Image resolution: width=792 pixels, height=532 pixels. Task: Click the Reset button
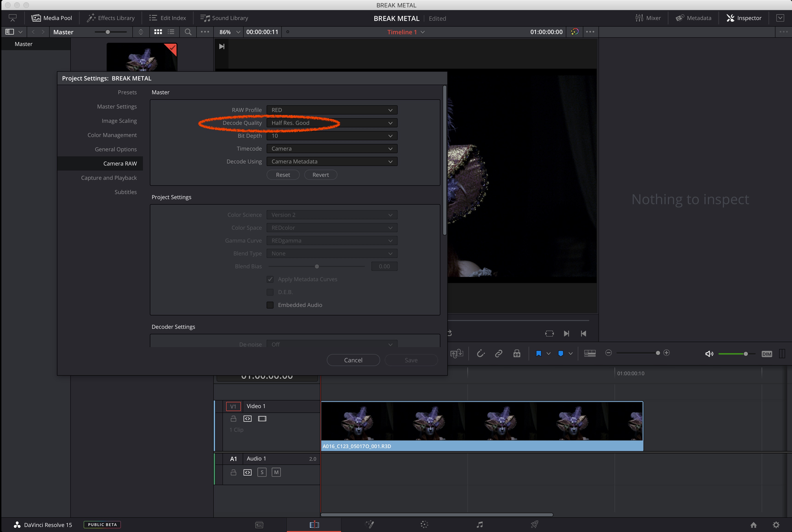tap(283, 175)
